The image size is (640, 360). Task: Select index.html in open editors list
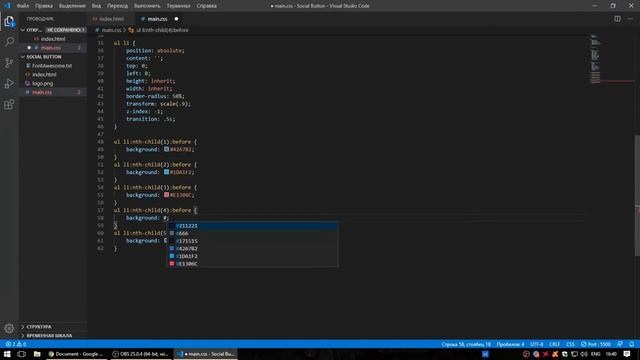[x=53, y=39]
